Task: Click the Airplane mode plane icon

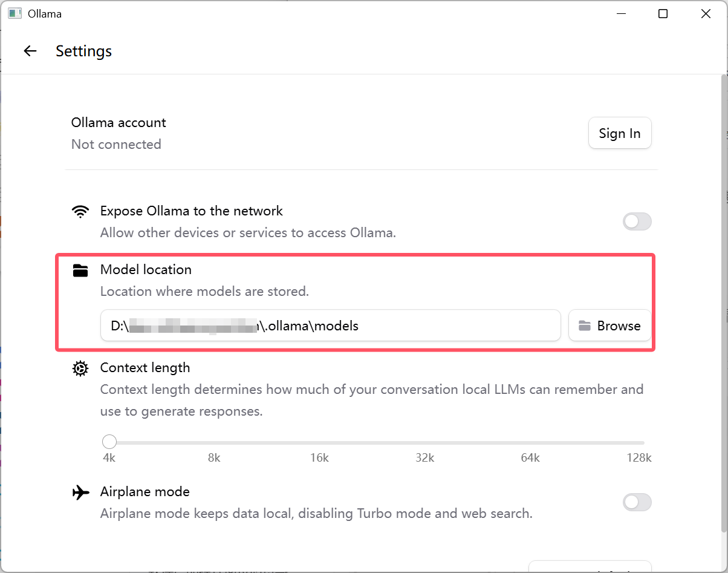Action: pyautogui.click(x=80, y=492)
